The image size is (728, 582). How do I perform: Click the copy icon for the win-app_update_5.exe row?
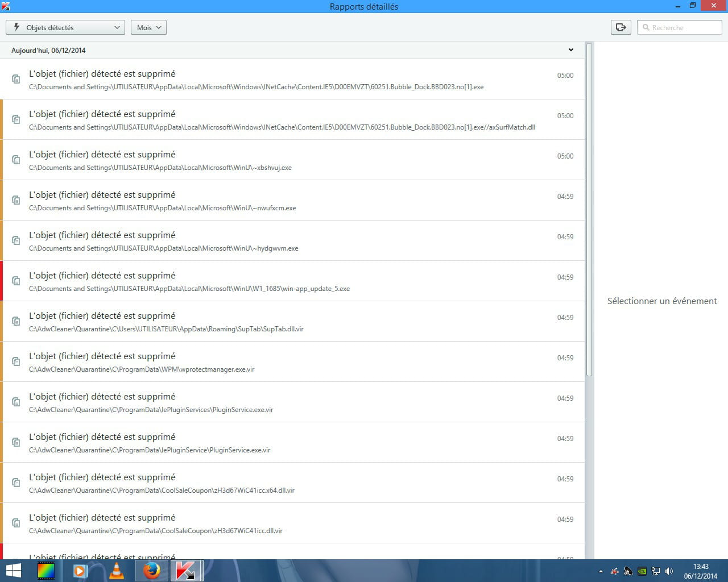[x=16, y=281]
